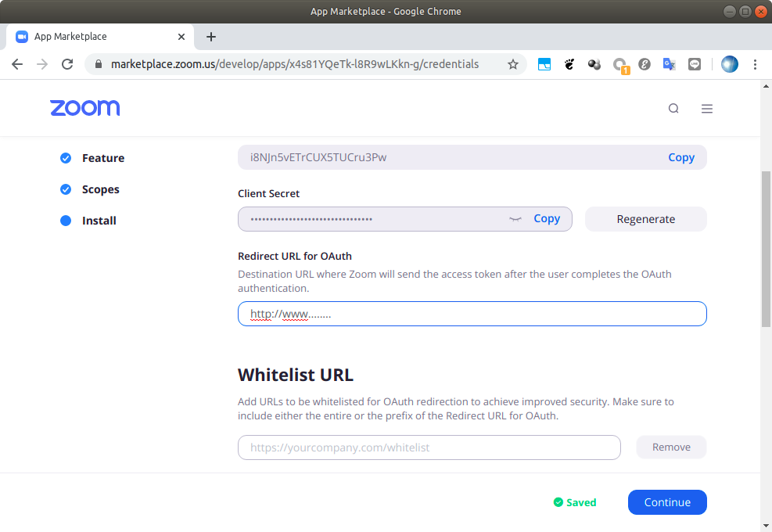Open a new browser tab
Viewport: 772px width, 532px height.
click(x=211, y=37)
